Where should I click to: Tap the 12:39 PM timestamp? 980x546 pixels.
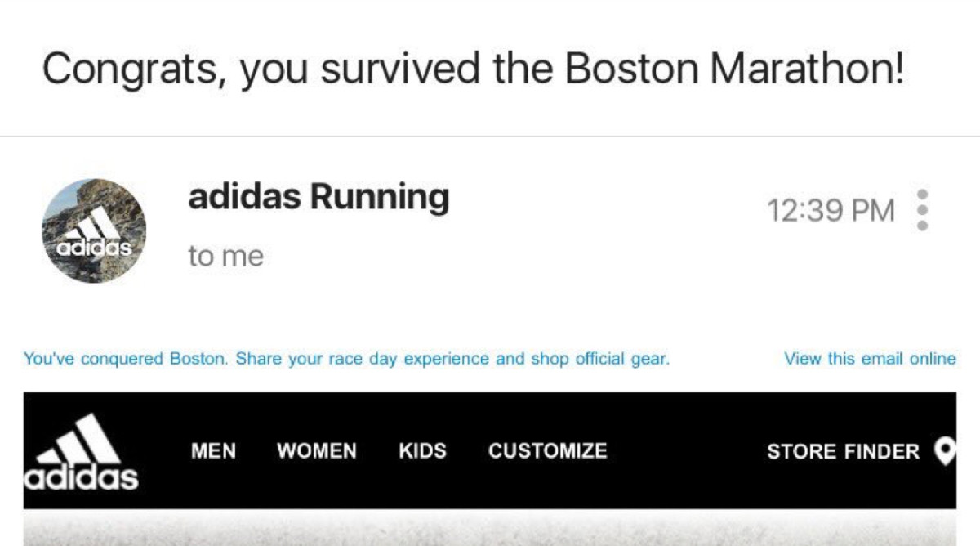831,210
